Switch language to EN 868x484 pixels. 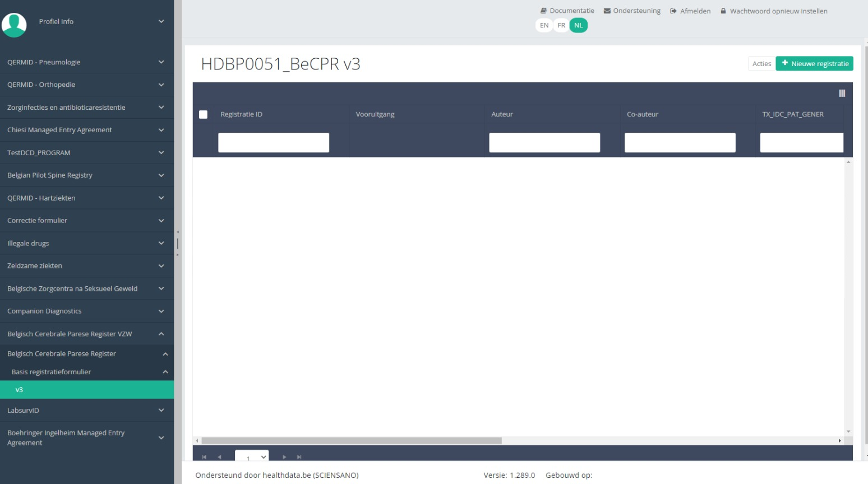tap(544, 25)
